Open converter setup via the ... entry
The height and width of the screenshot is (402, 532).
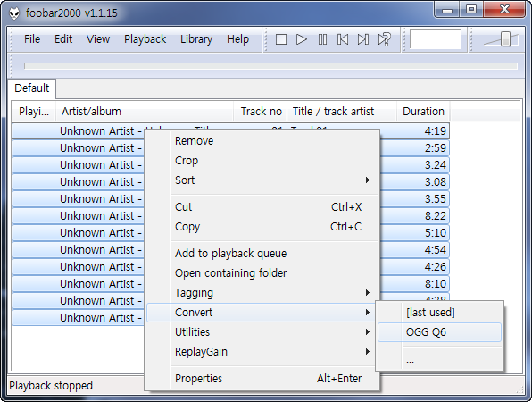(x=440, y=360)
